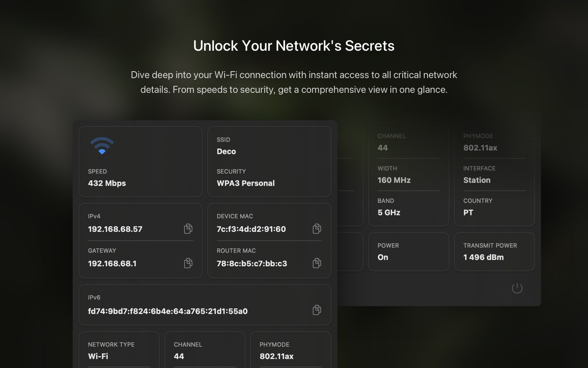Click the front panel Channel 44 card
Screen dimensions: 588x368
click(205, 350)
